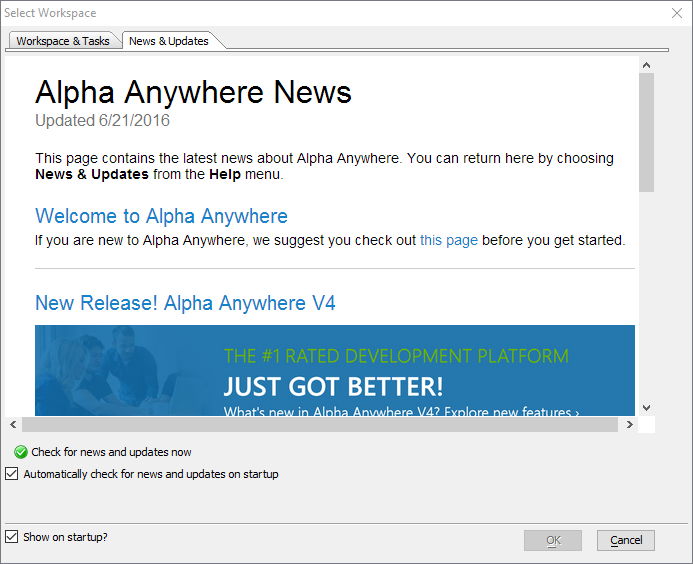Click the Cancel button
This screenshot has width=693, height=564.
coord(625,540)
